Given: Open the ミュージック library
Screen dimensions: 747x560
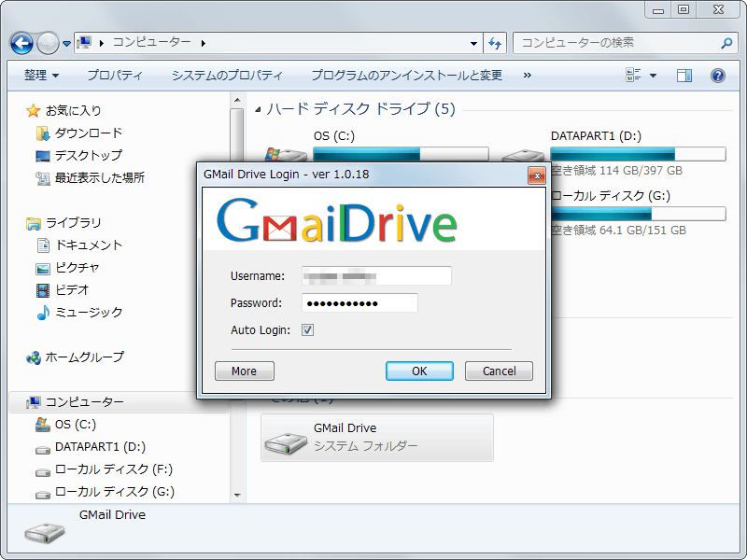Looking at the screenshot, I should (x=89, y=312).
